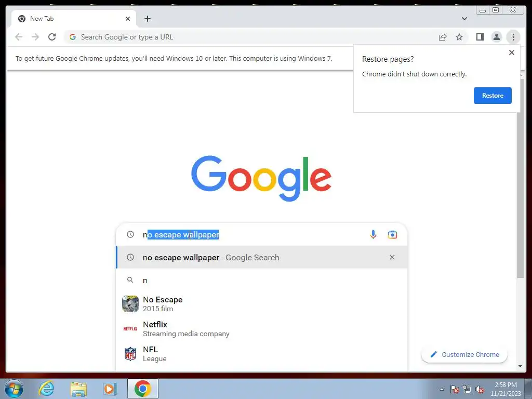532x399 pixels.
Task: Click the Google icon in the address bar
Action: 73,37
